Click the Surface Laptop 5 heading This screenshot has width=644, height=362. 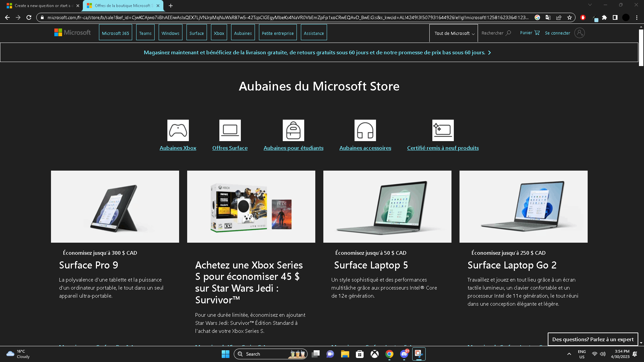click(371, 265)
